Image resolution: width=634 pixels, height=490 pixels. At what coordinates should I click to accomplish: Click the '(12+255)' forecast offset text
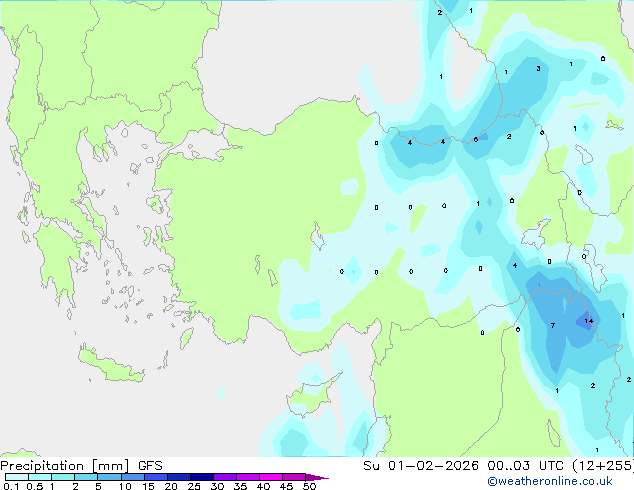point(603,466)
